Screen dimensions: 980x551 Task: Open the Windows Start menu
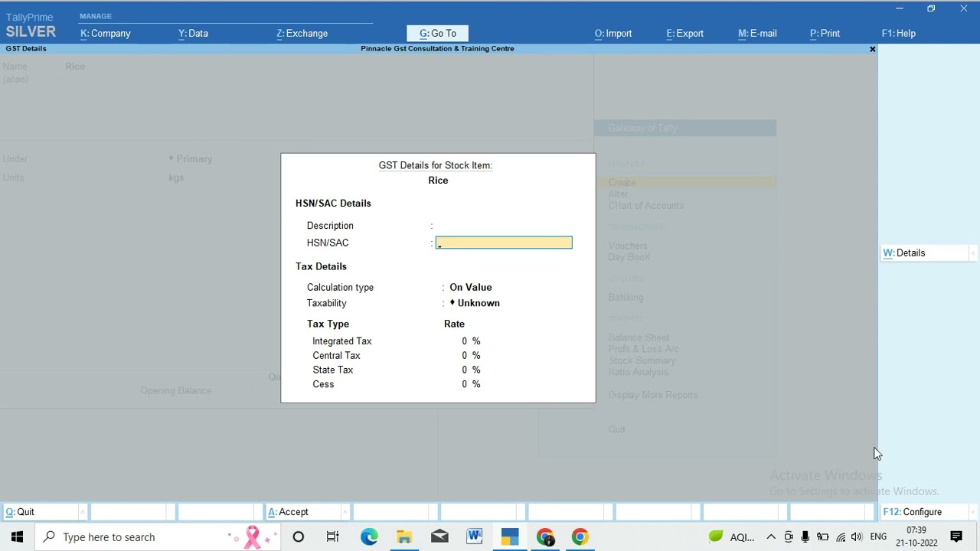pyautogui.click(x=17, y=537)
